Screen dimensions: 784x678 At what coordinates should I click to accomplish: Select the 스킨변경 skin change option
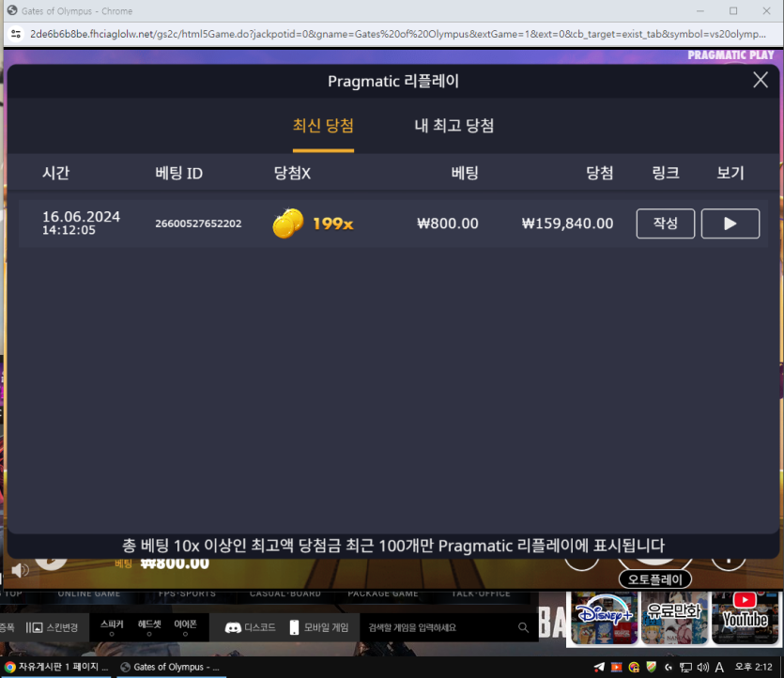tap(53, 627)
